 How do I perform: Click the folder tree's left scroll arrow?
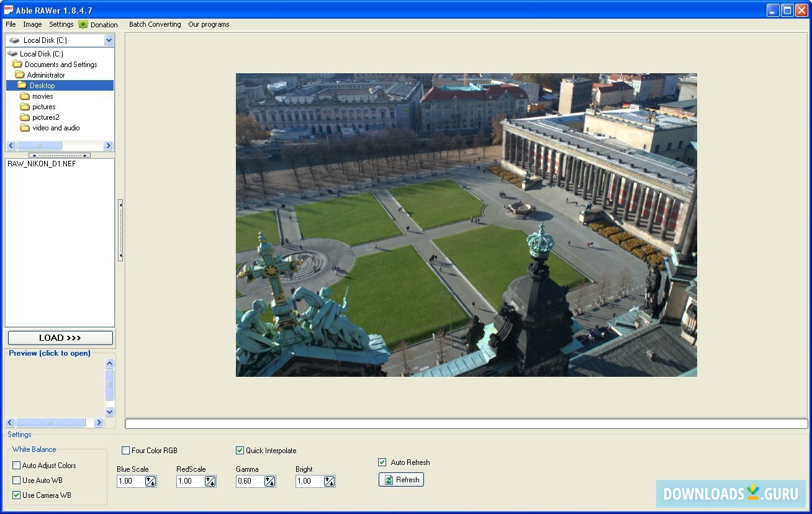click(11, 146)
